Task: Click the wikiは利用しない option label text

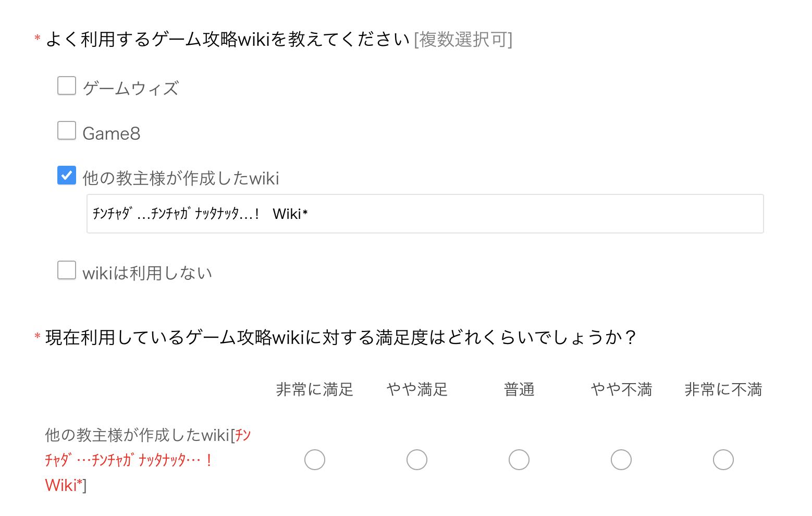Action: [147, 273]
